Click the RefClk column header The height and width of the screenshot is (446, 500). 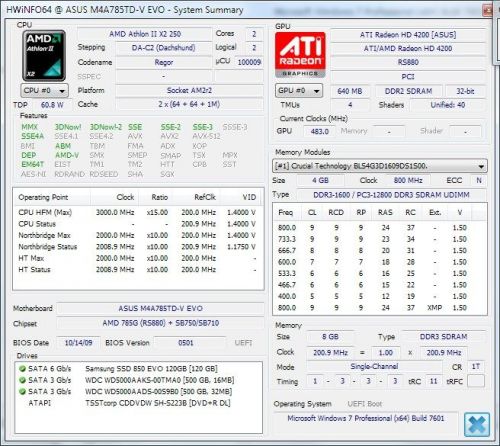pos(196,197)
